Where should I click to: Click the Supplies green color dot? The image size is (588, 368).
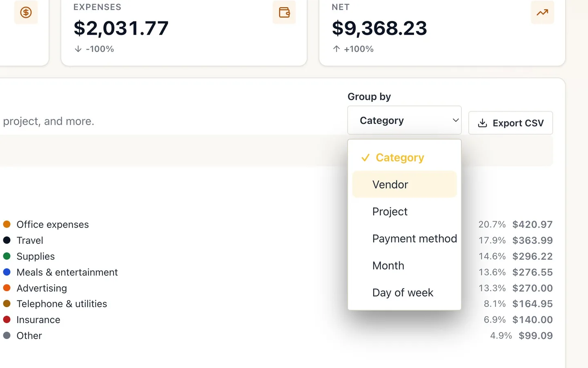click(x=7, y=256)
